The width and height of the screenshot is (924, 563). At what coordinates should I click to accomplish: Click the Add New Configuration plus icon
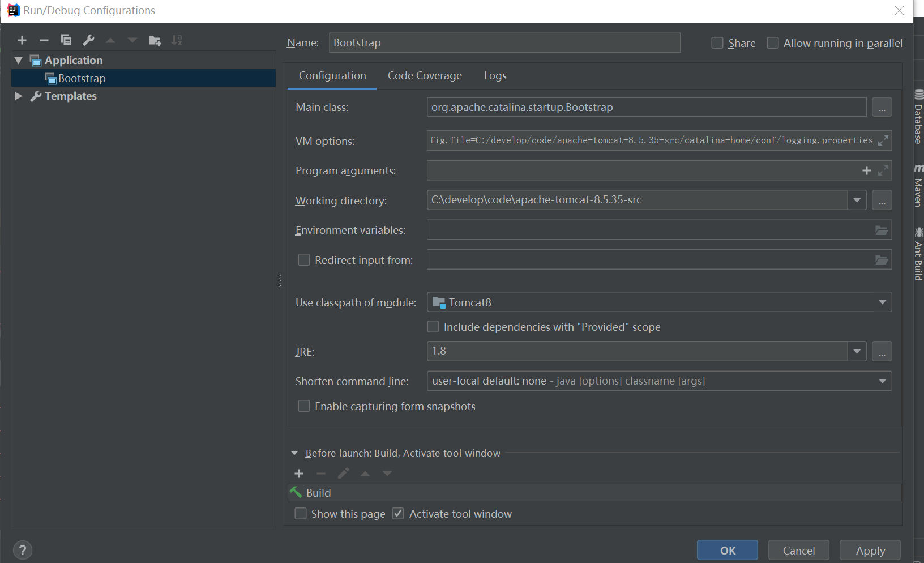click(x=22, y=40)
